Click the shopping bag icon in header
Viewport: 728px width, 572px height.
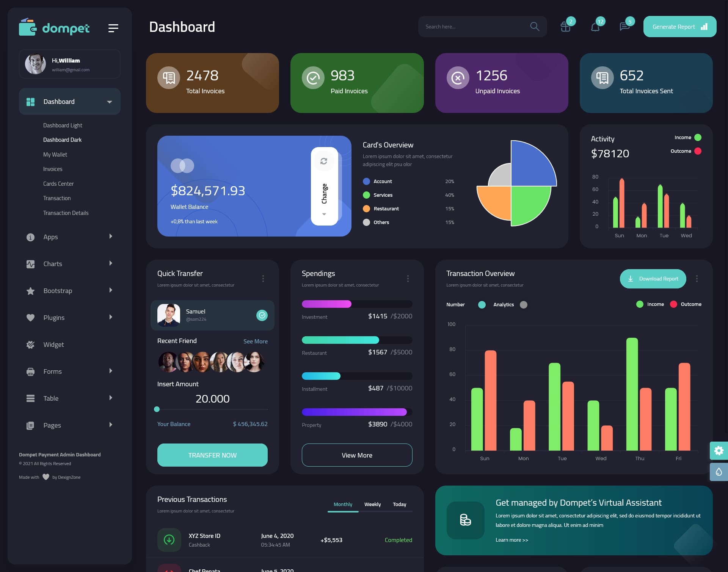coord(564,27)
